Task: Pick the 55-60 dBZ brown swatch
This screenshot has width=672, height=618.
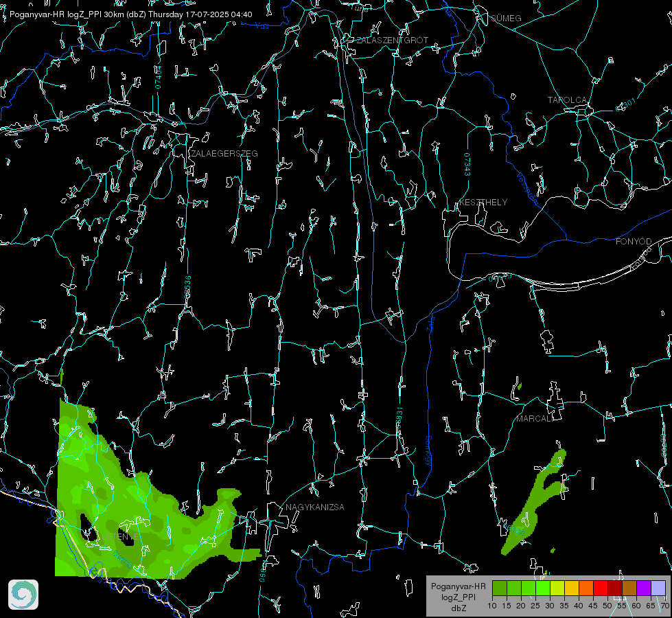Action: point(629,588)
